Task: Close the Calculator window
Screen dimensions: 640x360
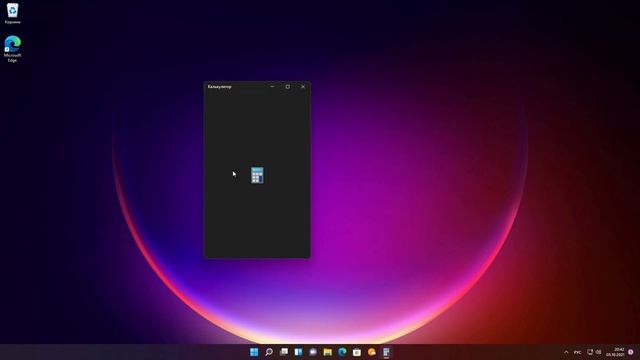Action: [x=303, y=87]
